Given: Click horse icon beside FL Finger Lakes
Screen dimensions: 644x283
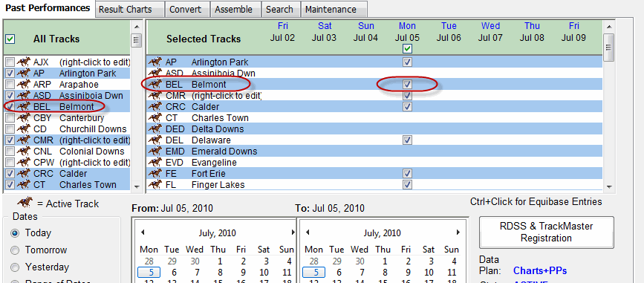Looking at the screenshot, I should [x=155, y=184].
